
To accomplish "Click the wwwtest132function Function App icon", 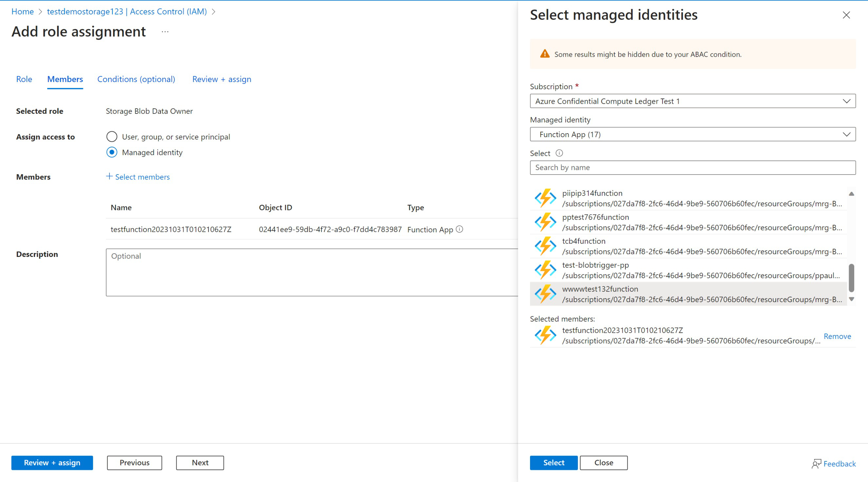I will point(544,293).
